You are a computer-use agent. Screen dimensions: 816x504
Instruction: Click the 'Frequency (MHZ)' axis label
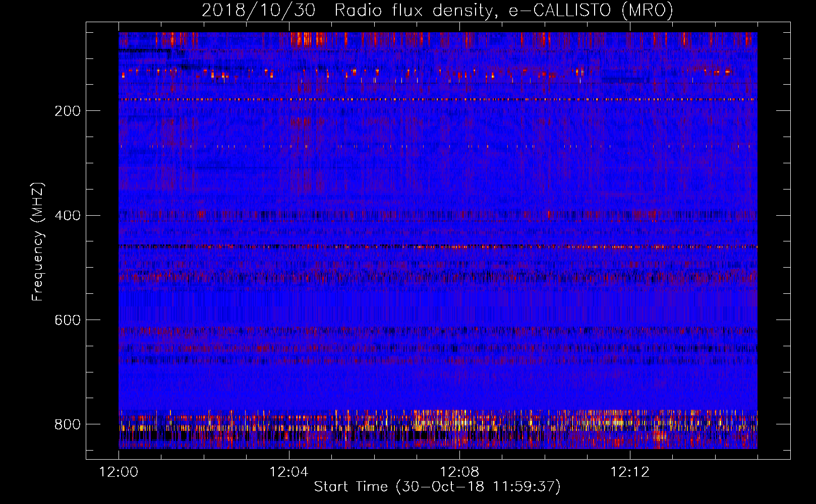pyautogui.click(x=38, y=241)
